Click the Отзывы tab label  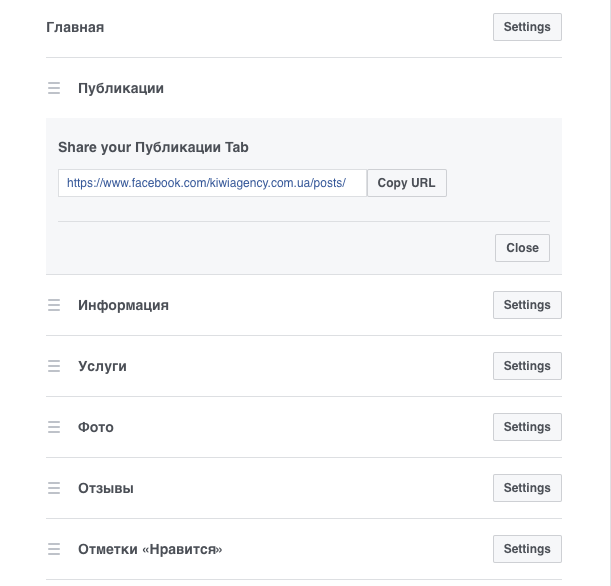coord(106,488)
